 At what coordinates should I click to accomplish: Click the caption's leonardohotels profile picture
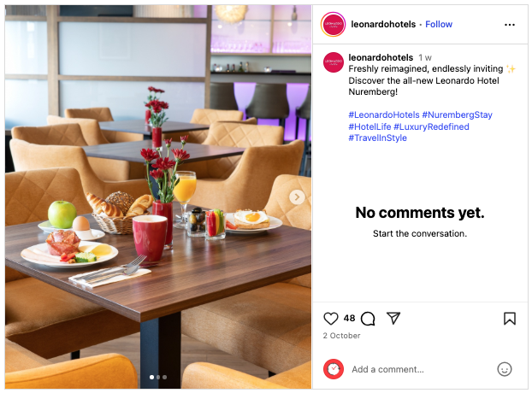pos(334,62)
